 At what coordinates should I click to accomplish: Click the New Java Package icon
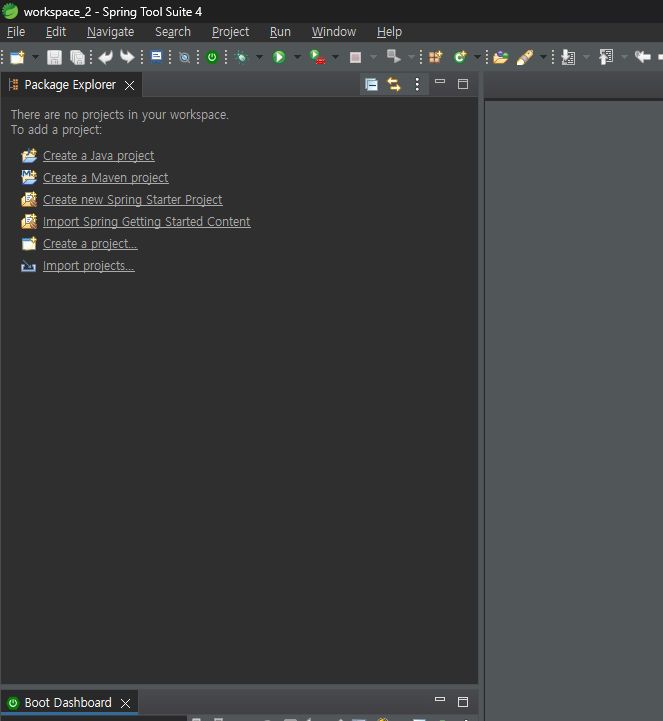click(435, 57)
